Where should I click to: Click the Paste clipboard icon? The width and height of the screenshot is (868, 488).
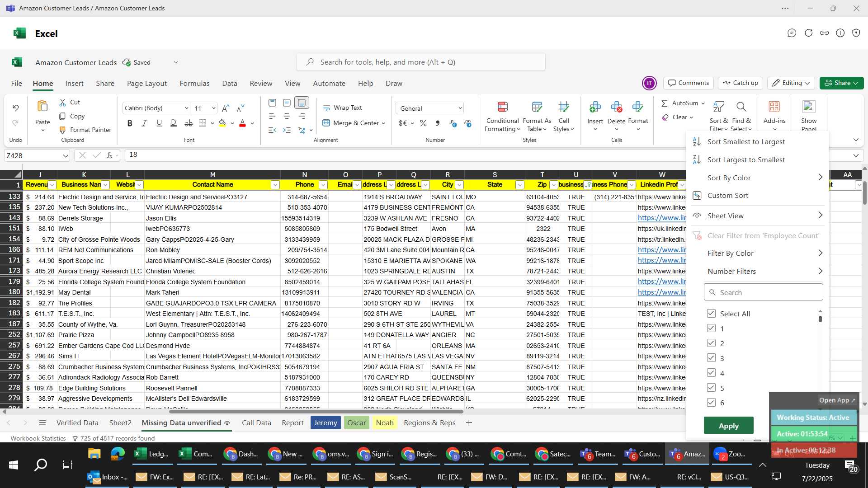click(x=42, y=106)
